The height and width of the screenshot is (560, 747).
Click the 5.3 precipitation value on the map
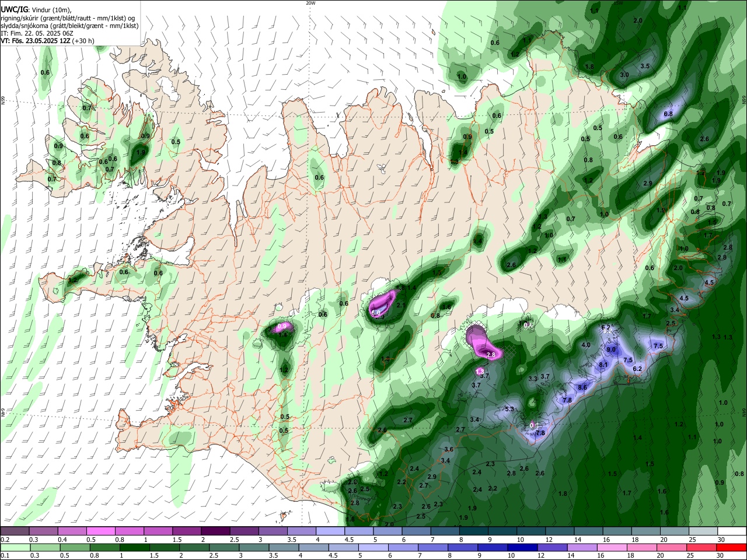pos(509,409)
